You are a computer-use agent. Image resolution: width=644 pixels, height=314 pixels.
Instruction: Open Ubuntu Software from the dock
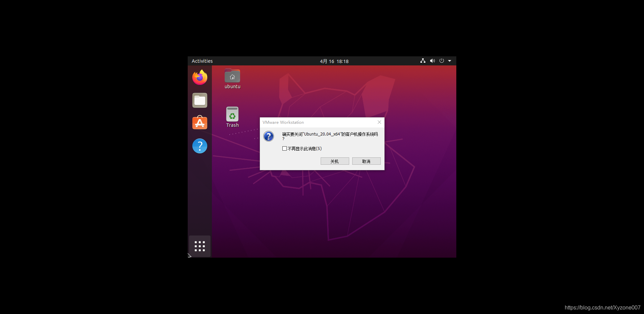(x=200, y=123)
